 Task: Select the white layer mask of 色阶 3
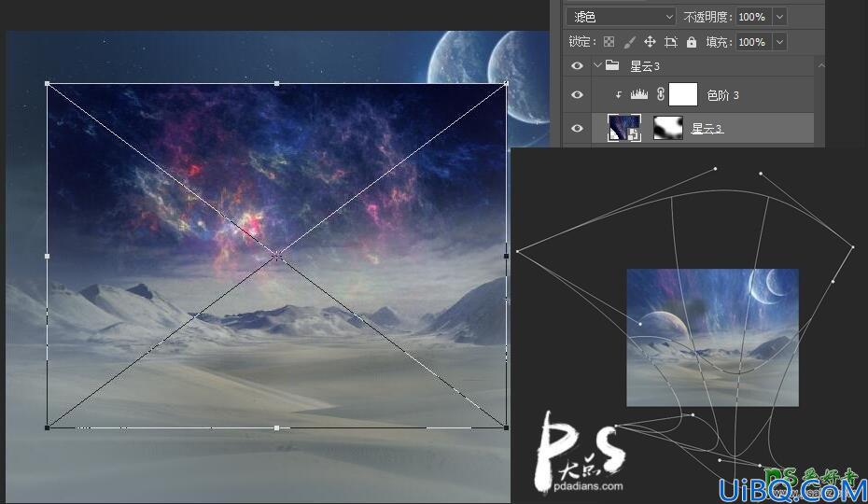pyautogui.click(x=683, y=94)
